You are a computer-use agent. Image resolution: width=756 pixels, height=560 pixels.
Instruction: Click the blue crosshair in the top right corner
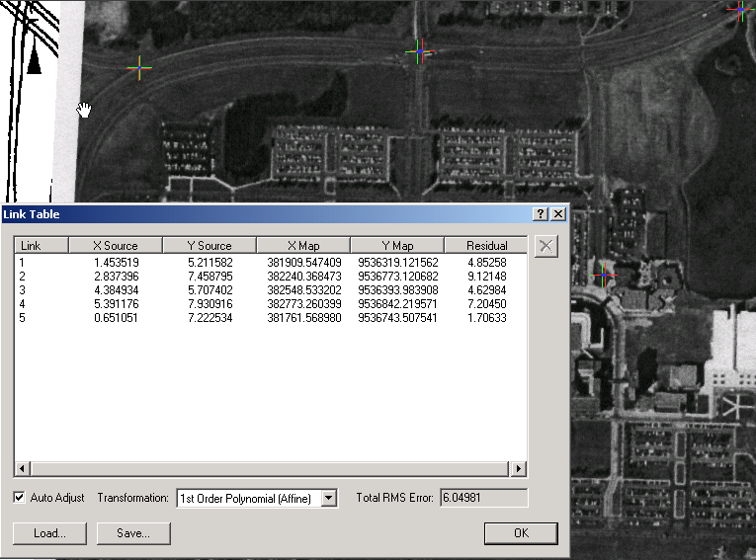(x=741, y=9)
